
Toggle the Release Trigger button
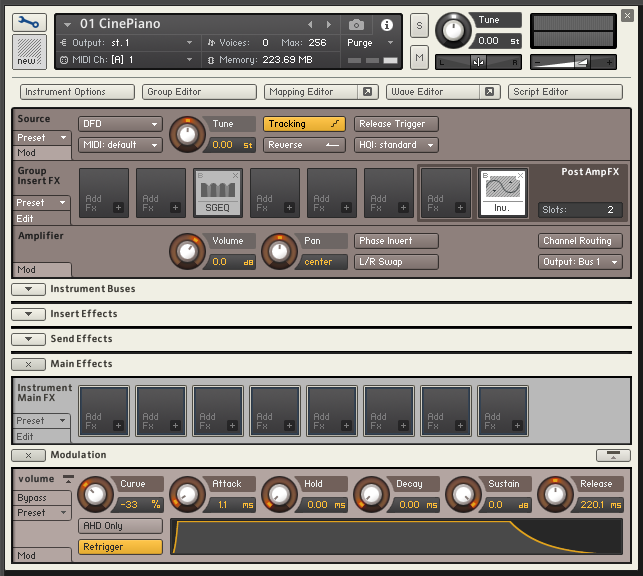pyautogui.click(x=396, y=124)
